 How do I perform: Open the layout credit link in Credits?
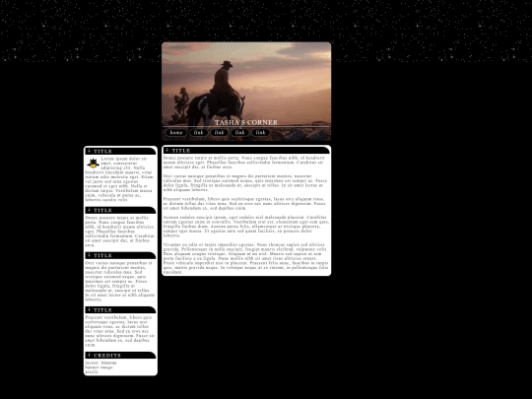[x=108, y=363]
